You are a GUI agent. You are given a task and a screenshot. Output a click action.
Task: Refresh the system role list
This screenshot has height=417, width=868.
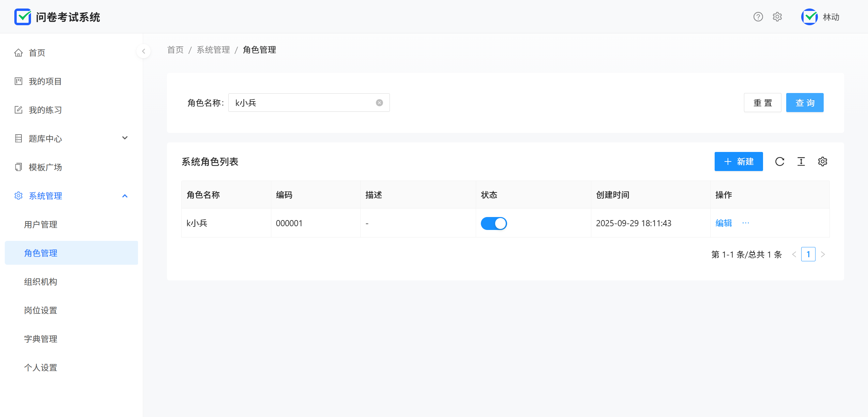click(x=780, y=161)
